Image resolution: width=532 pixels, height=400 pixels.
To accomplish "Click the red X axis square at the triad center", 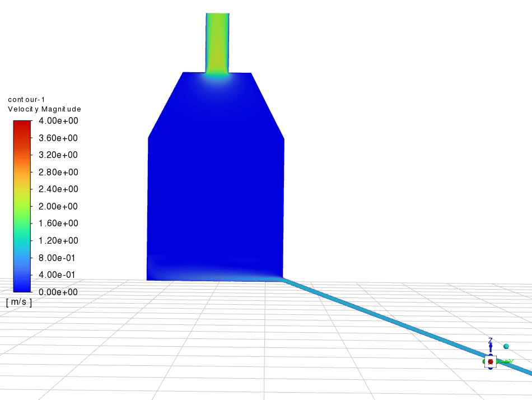I will 491,362.
